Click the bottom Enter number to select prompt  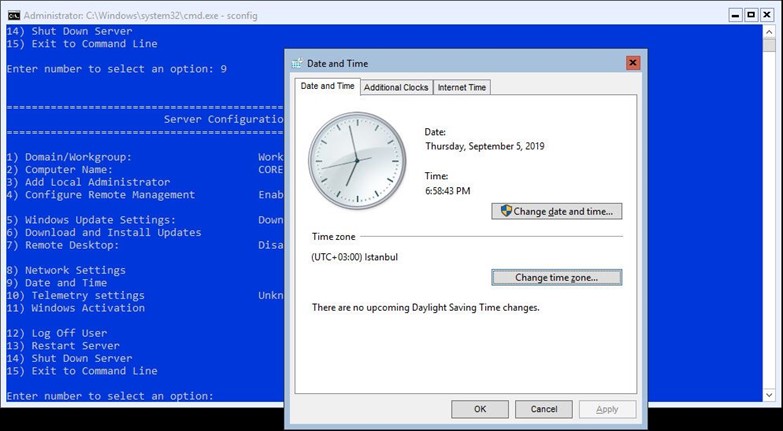click(110, 396)
